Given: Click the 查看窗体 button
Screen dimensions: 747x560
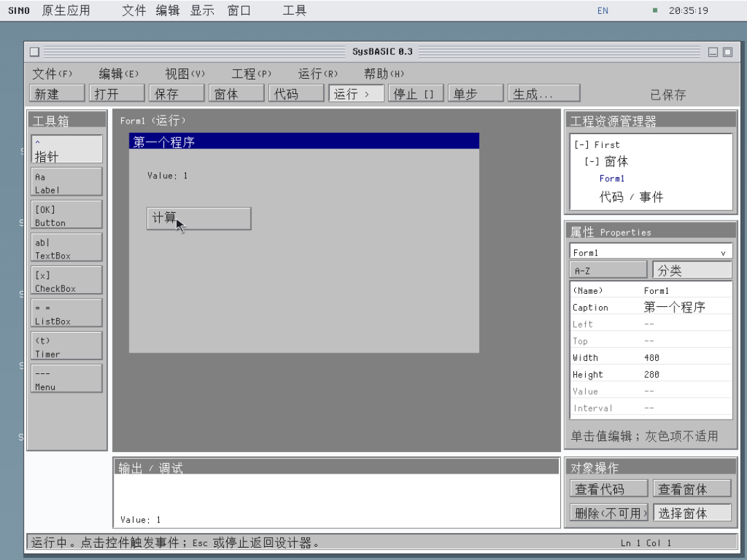Looking at the screenshot, I should click(692, 489).
